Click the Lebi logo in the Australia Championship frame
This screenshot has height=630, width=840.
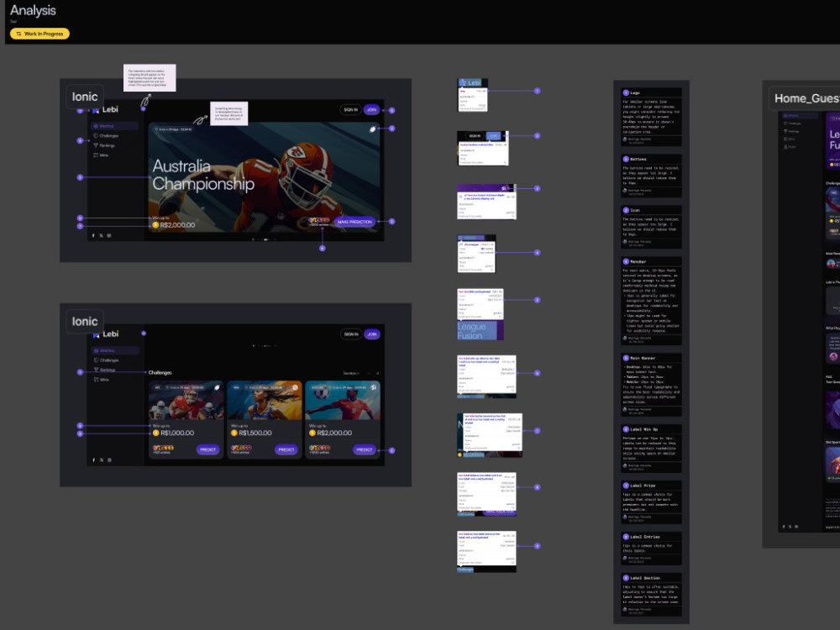click(x=106, y=109)
